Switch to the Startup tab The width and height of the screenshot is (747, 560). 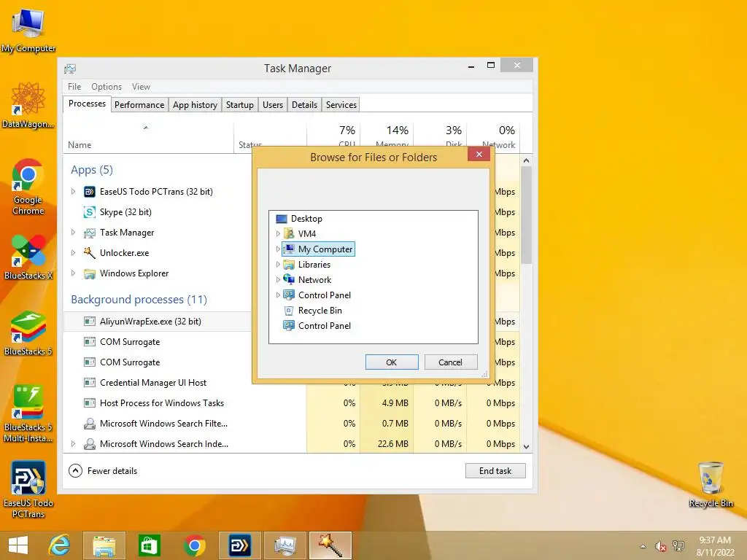click(x=239, y=105)
